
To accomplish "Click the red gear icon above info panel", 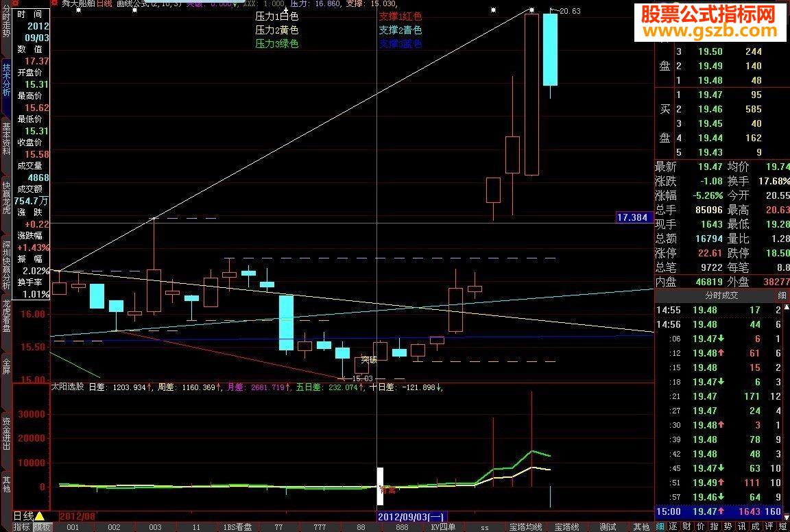I will pyautogui.click(x=16, y=3).
